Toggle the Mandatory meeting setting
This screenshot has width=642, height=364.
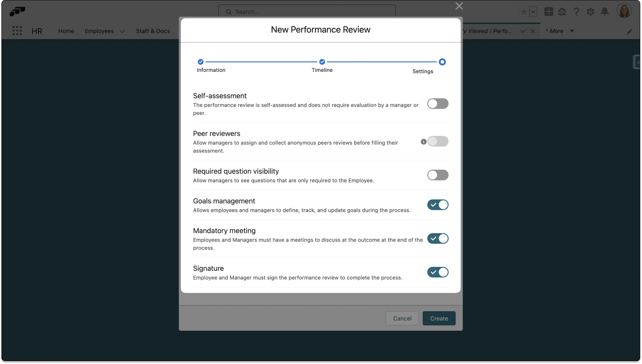tap(438, 238)
